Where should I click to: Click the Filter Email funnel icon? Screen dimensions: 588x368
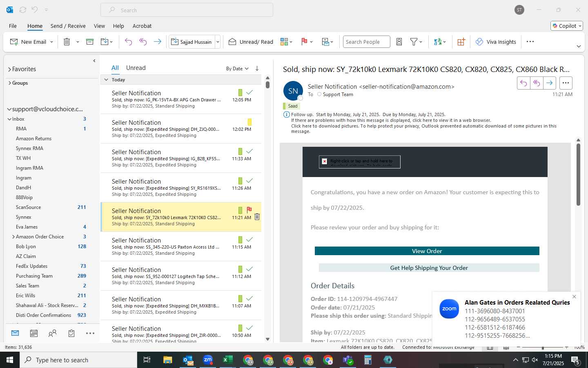(x=414, y=42)
